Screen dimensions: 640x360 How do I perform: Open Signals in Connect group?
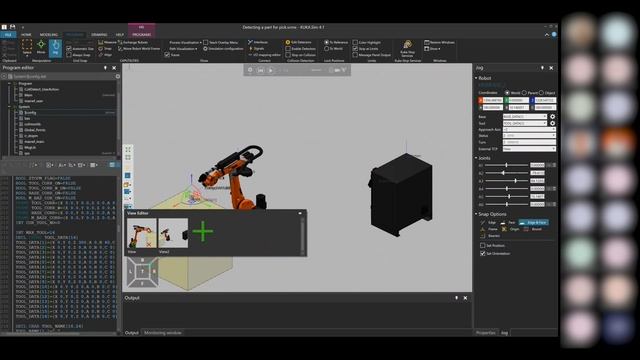pyautogui.click(x=256, y=49)
